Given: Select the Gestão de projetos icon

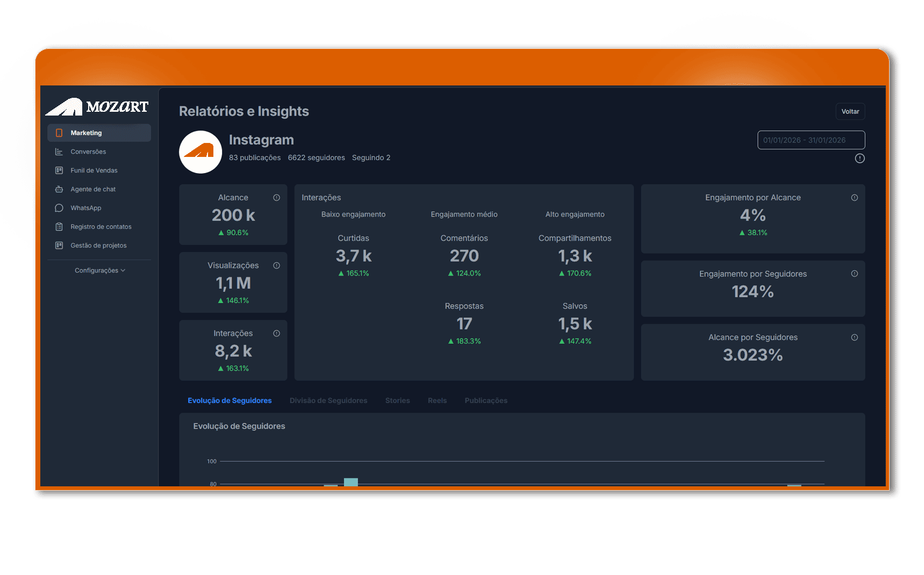Looking at the screenshot, I should 59,246.
